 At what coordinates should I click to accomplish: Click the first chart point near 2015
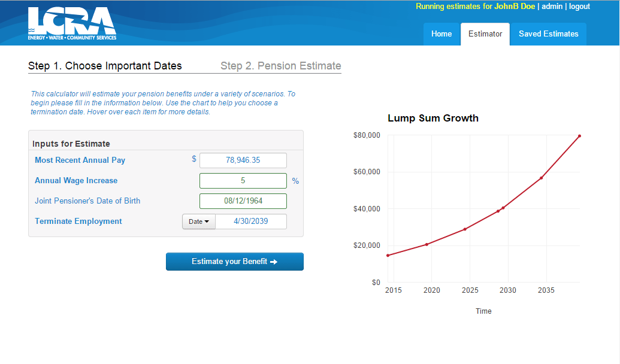pos(388,256)
